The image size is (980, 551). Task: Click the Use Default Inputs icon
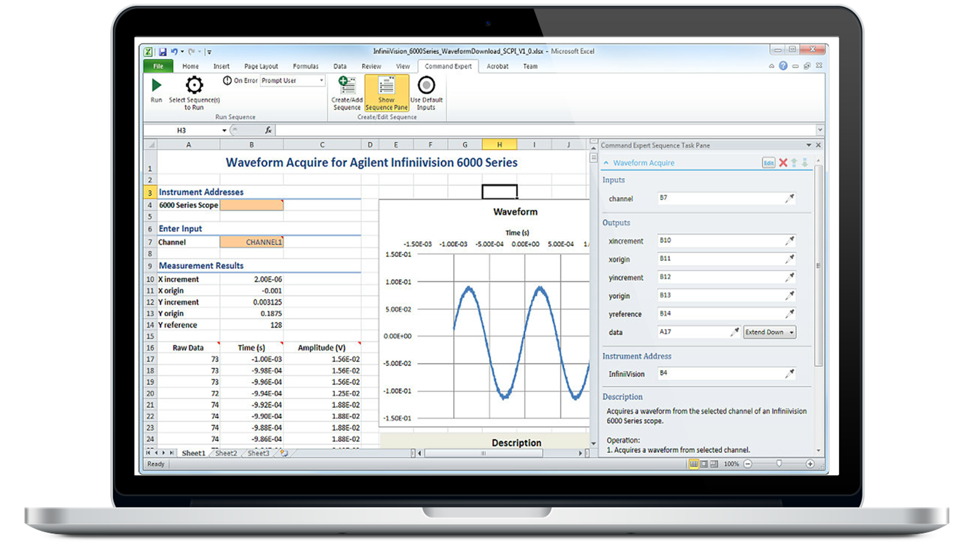tap(426, 85)
